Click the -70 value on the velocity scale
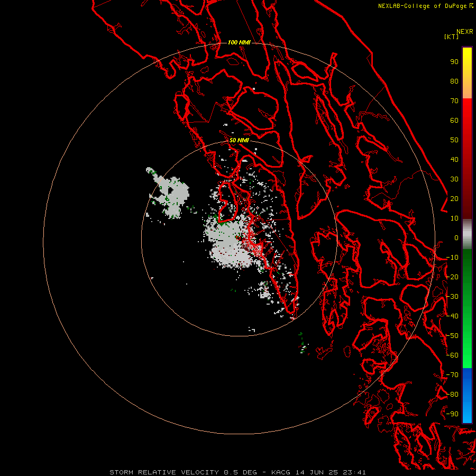476x476 pixels. click(452, 375)
